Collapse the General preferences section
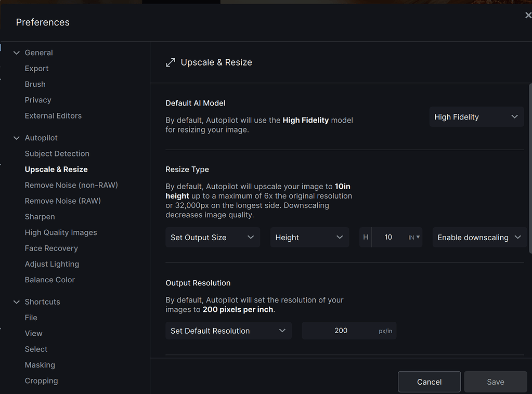532x394 pixels. click(16, 52)
